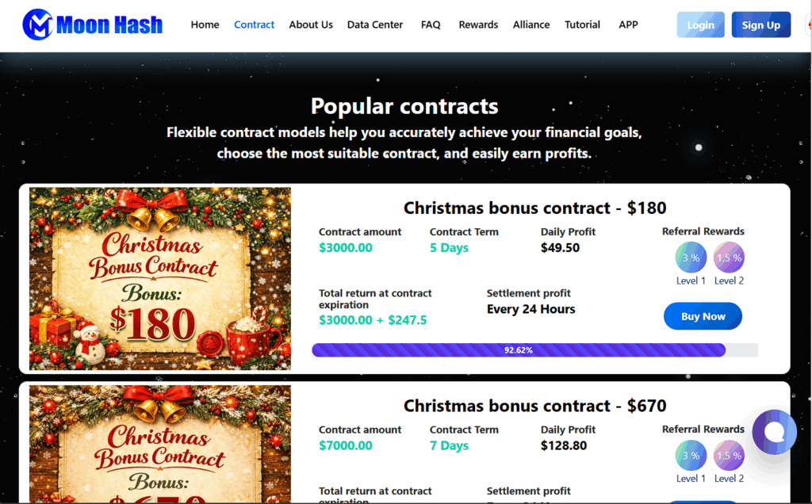Screen dimensions: 812x504
Task: Visit the Alliance page
Action: tap(531, 25)
